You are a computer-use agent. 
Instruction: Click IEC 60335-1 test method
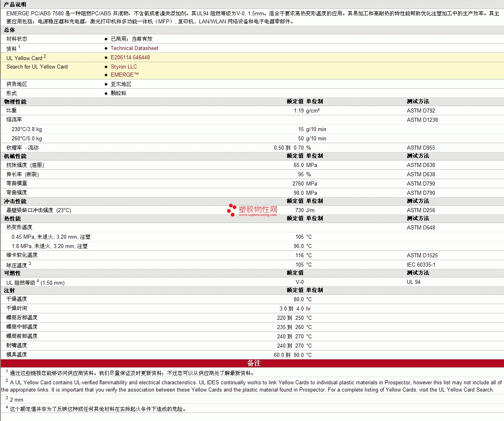(421, 265)
